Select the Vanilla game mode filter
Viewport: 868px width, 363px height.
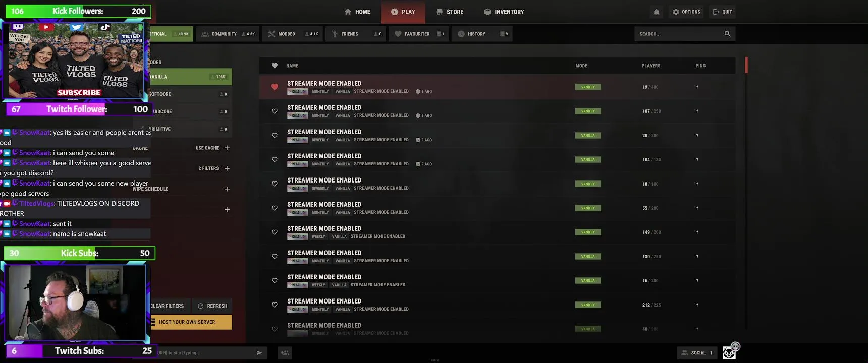tap(191, 77)
